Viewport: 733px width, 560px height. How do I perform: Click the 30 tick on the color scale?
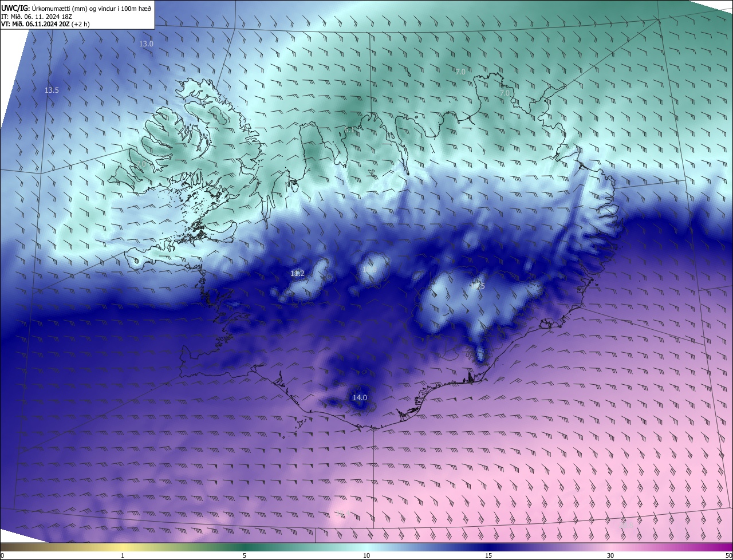[610, 555]
